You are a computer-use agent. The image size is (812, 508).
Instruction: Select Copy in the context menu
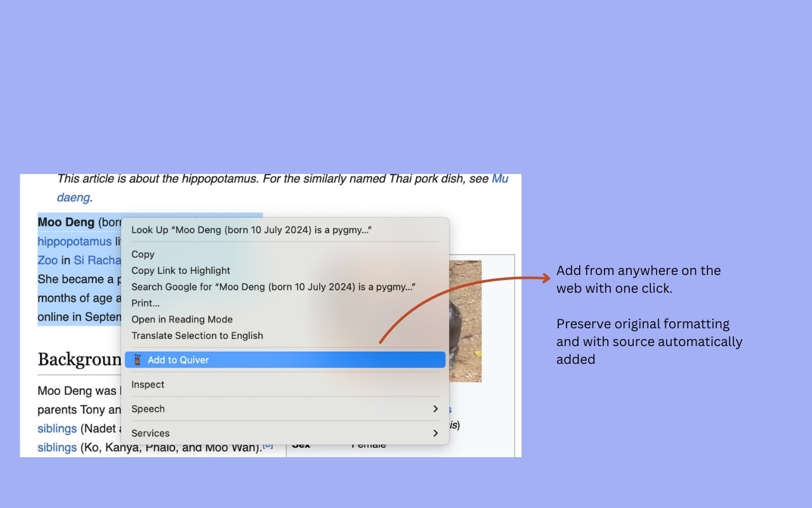[x=285, y=254]
